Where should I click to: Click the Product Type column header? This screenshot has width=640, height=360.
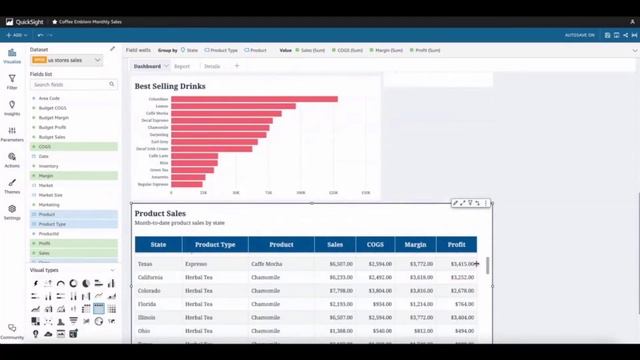pos(215,244)
